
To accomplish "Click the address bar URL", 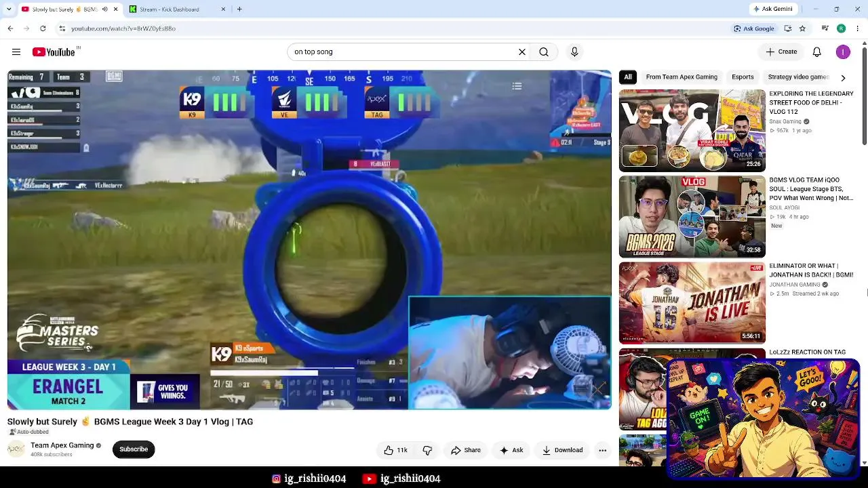I will [123, 28].
